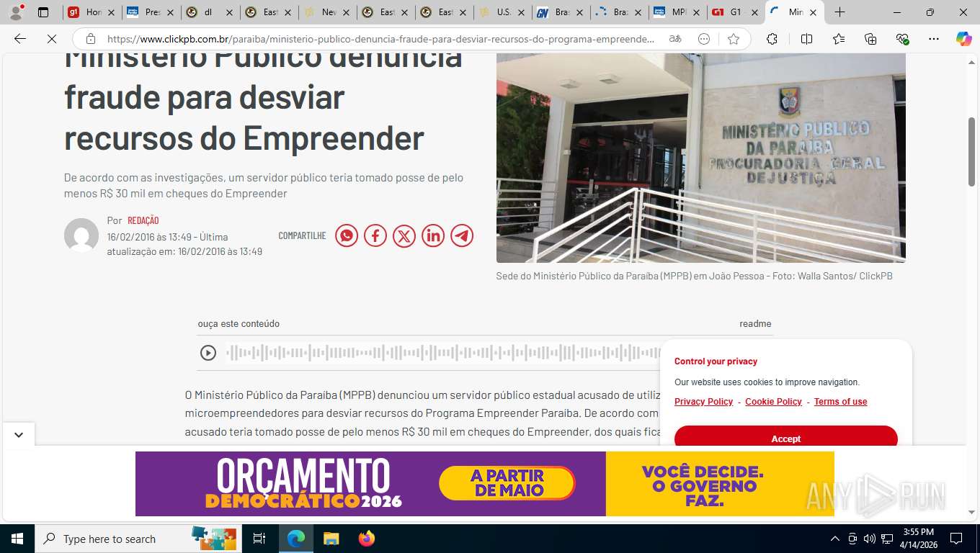
Task: Click the Edge taskbar icon
Action: 296,539
